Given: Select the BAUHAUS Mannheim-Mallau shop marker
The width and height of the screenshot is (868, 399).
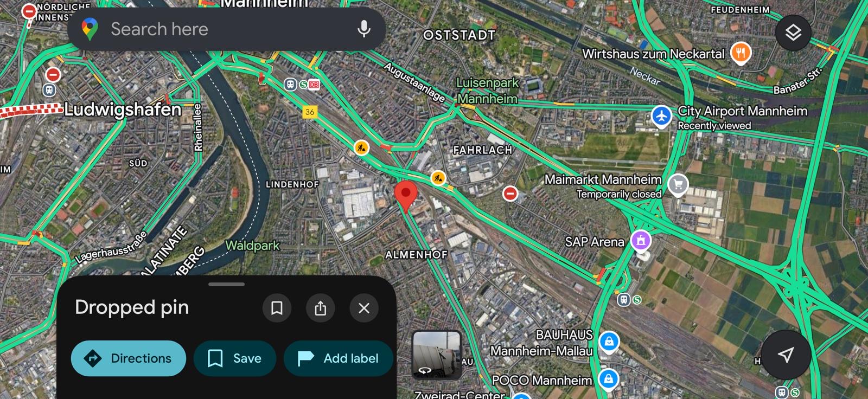Looking at the screenshot, I should (x=609, y=342).
